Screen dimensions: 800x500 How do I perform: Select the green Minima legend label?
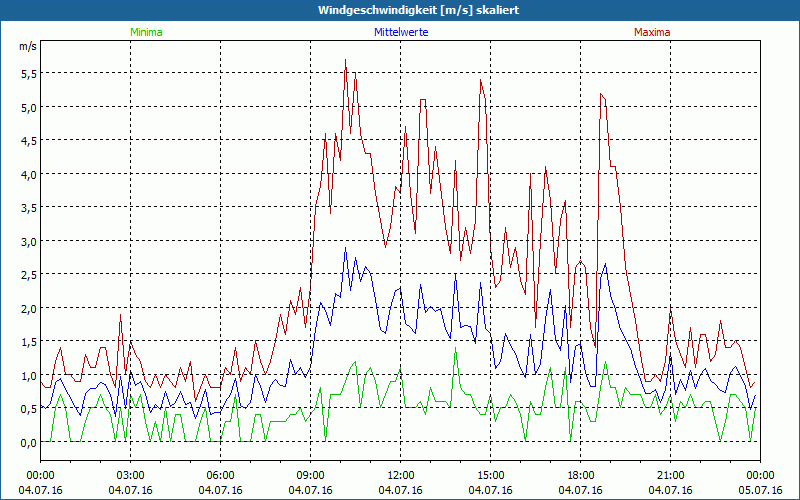click(146, 32)
